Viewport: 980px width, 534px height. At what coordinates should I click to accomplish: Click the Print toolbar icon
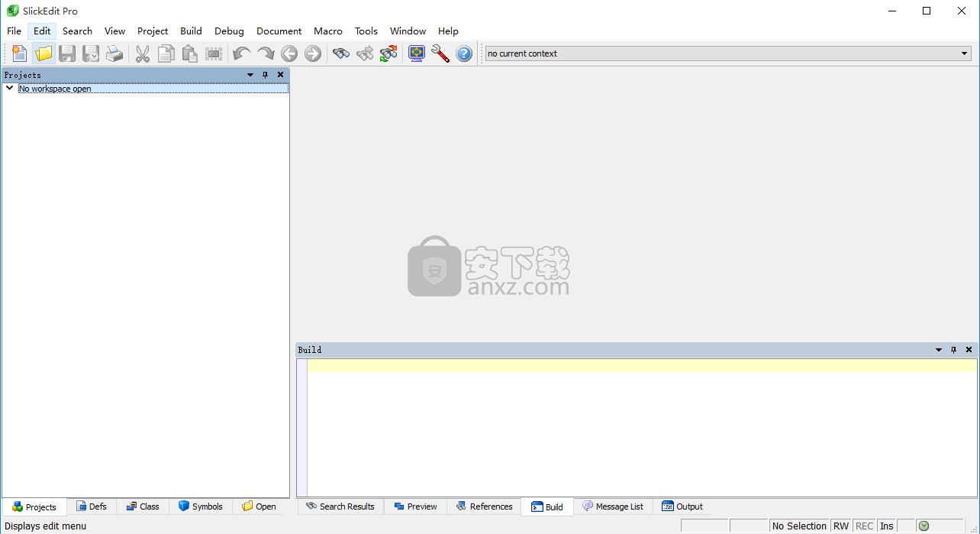[x=114, y=53]
